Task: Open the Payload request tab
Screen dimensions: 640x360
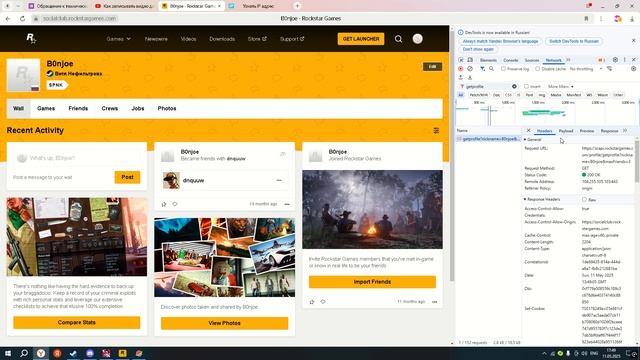Action: (x=566, y=131)
